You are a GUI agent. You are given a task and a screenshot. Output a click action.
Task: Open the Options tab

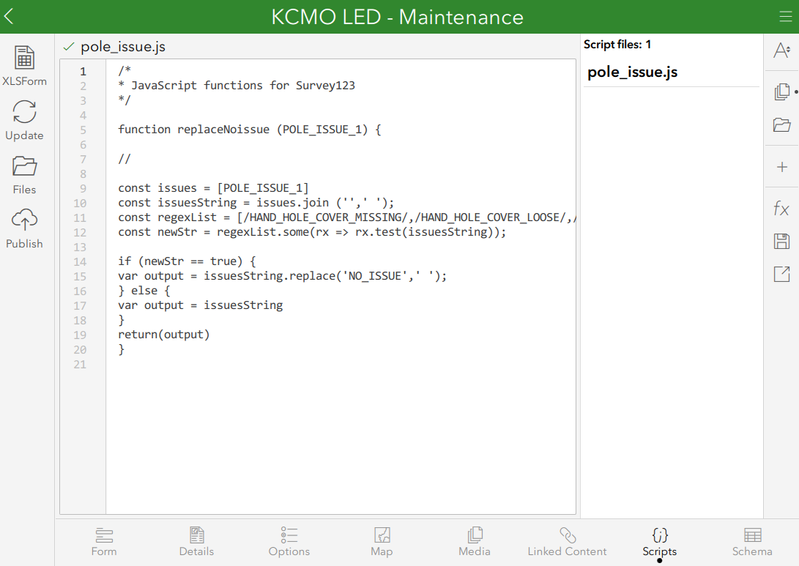pyautogui.click(x=289, y=542)
